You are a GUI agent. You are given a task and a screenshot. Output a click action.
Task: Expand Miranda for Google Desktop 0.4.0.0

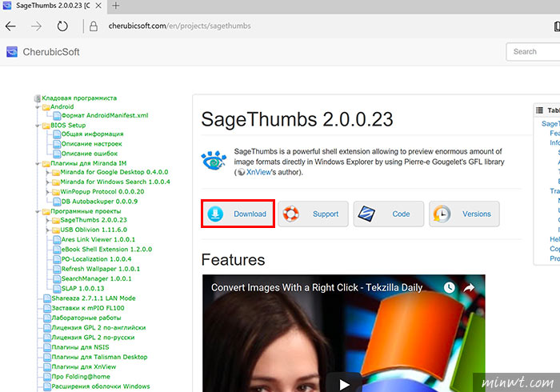(47, 173)
